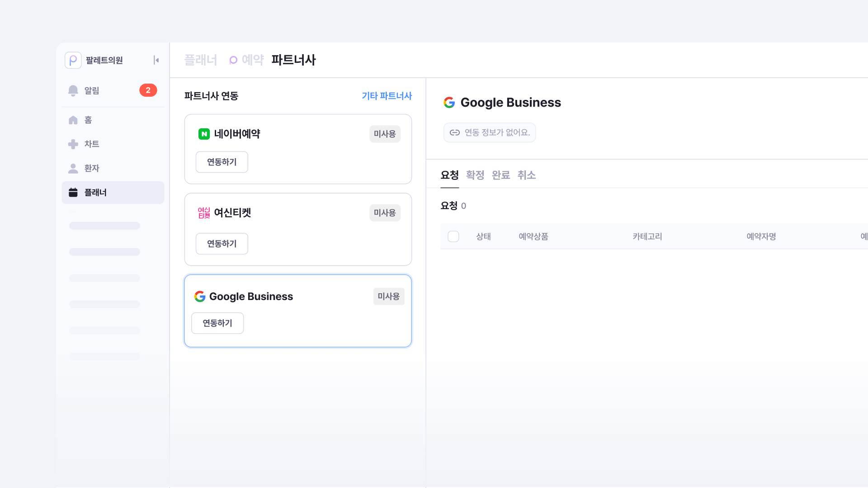The width and height of the screenshot is (868, 488).
Task: Open the 기타 파트너사 link
Action: [x=387, y=96]
